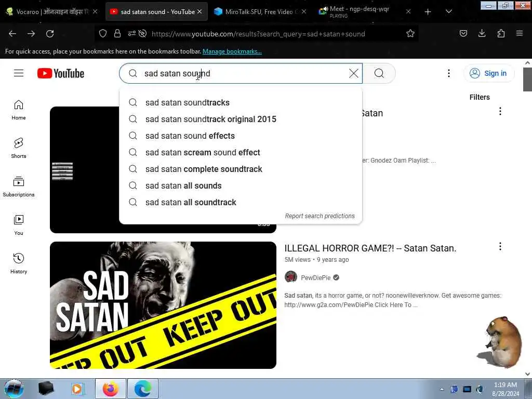Open the browser downloads panel
Viewport: 532px width, 399px height.
pyautogui.click(x=482, y=33)
